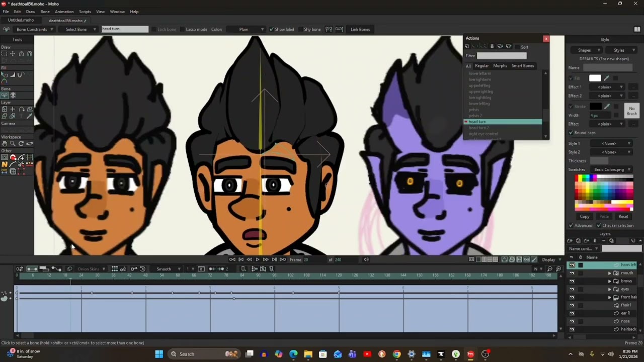This screenshot has width=644, height=362.
Task: Select the Eyedropper layer tool
Action: point(30,116)
